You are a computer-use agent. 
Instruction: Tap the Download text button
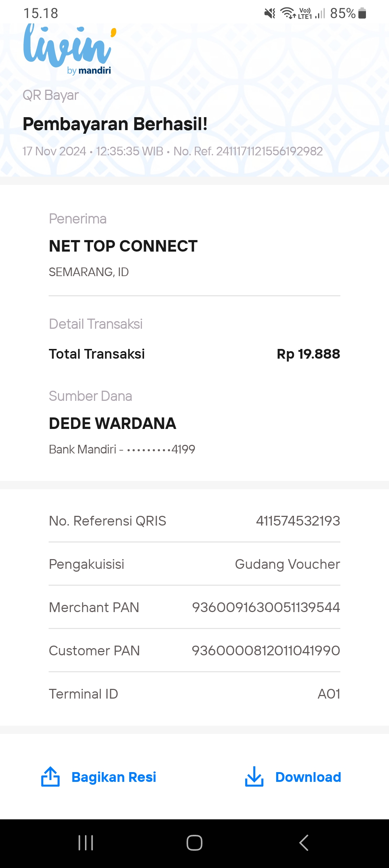(x=308, y=777)
